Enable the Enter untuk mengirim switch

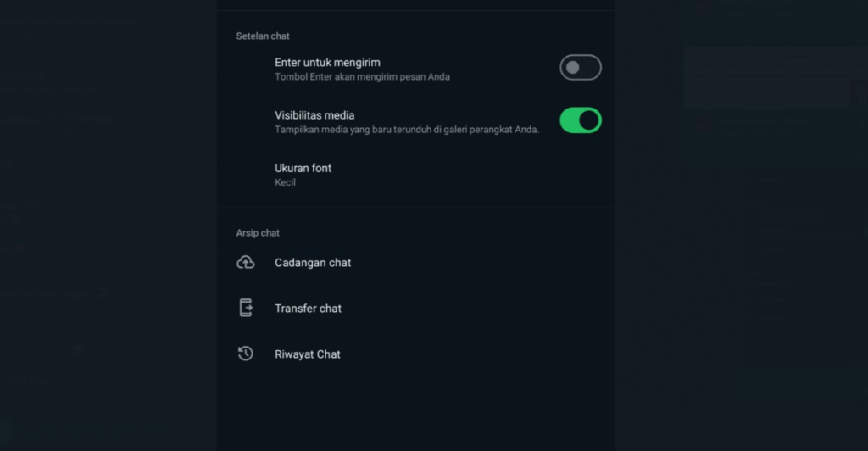click(580, 68)
